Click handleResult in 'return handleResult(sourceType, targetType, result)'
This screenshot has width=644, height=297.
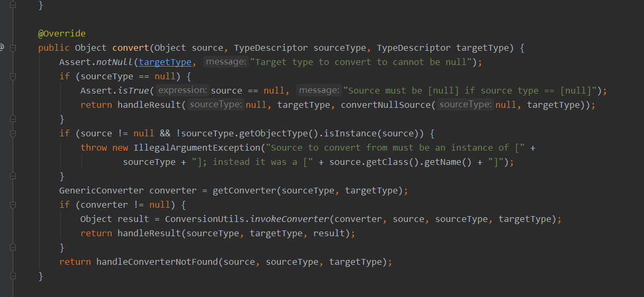pyautogui.click(x=149, y=233)
